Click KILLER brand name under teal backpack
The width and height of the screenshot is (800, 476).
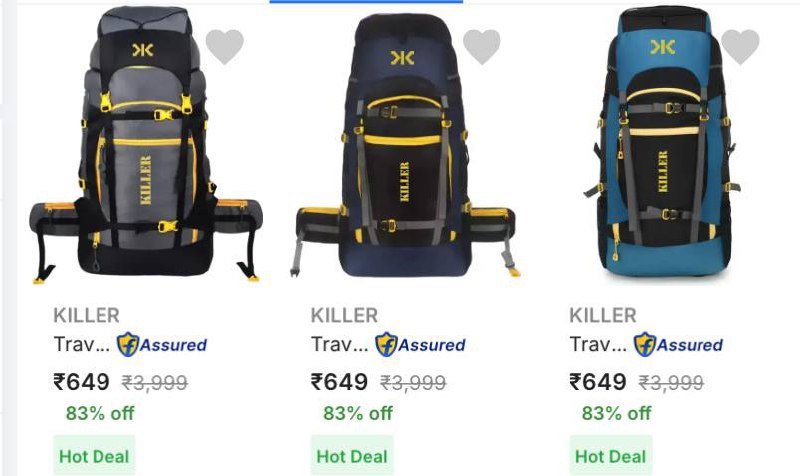(x=603, y=315)
